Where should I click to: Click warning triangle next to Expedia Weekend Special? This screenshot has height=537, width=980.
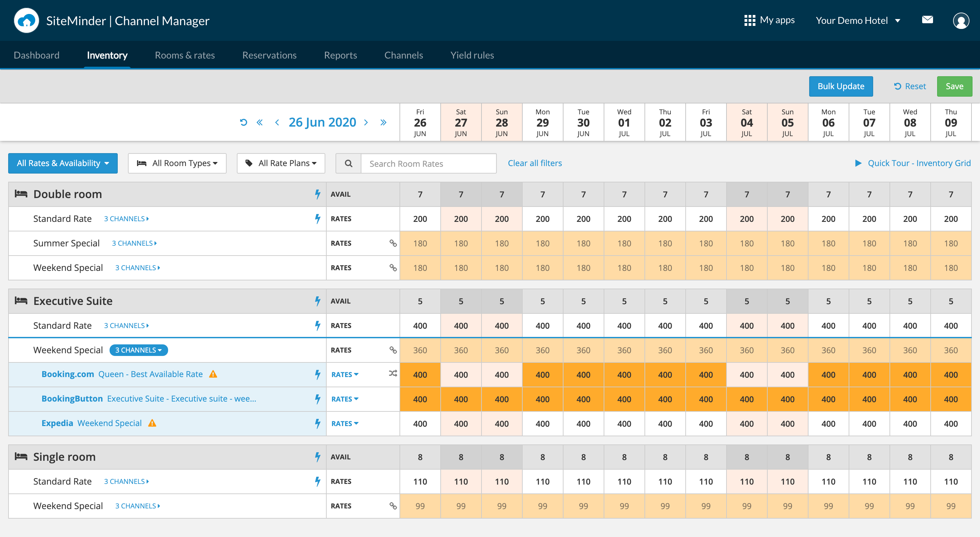coord(152,423)
